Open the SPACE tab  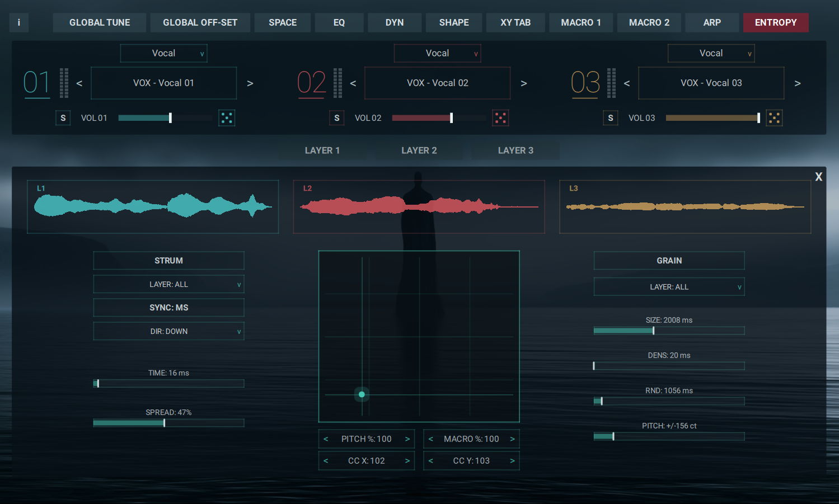[x=283, y=22]
